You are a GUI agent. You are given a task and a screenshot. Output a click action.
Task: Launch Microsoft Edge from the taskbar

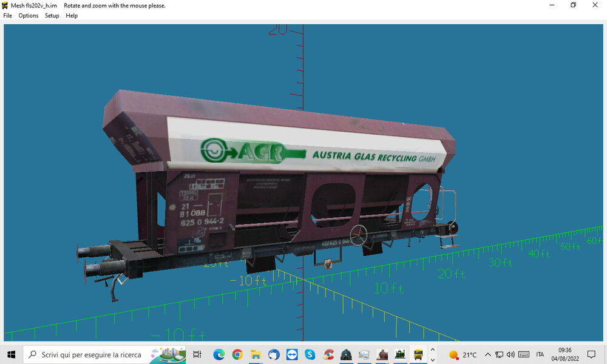pos(219,354)
